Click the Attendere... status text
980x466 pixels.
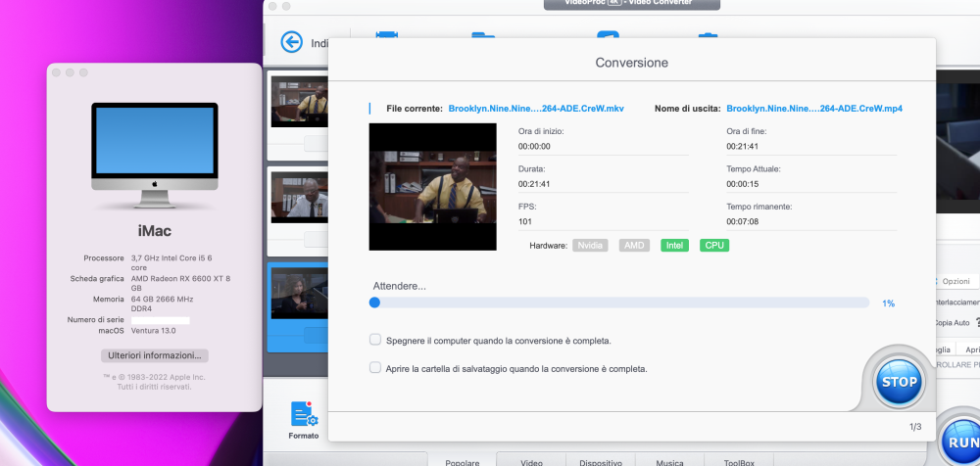tap(400, 286)
